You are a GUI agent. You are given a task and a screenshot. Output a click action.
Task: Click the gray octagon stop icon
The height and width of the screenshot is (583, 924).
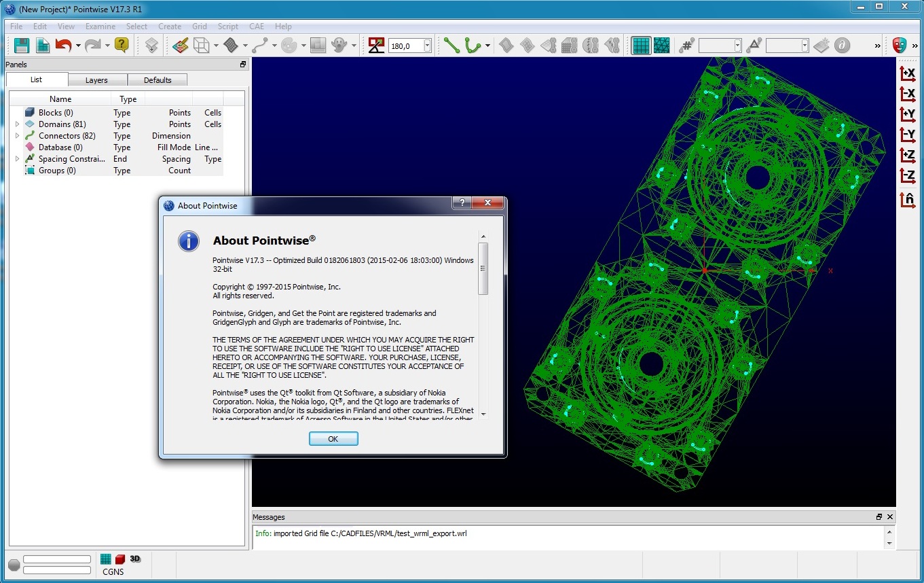pyautogui.click(x=14, y=565)
